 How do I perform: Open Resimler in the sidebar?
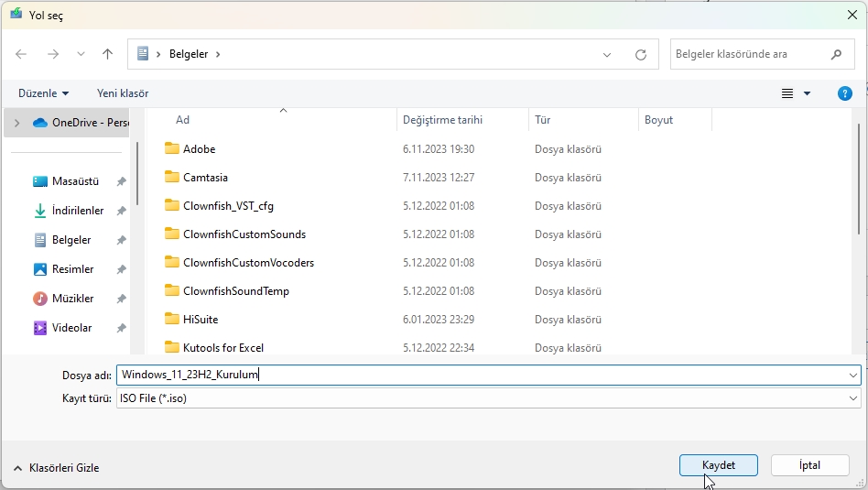tap(72, 269)
